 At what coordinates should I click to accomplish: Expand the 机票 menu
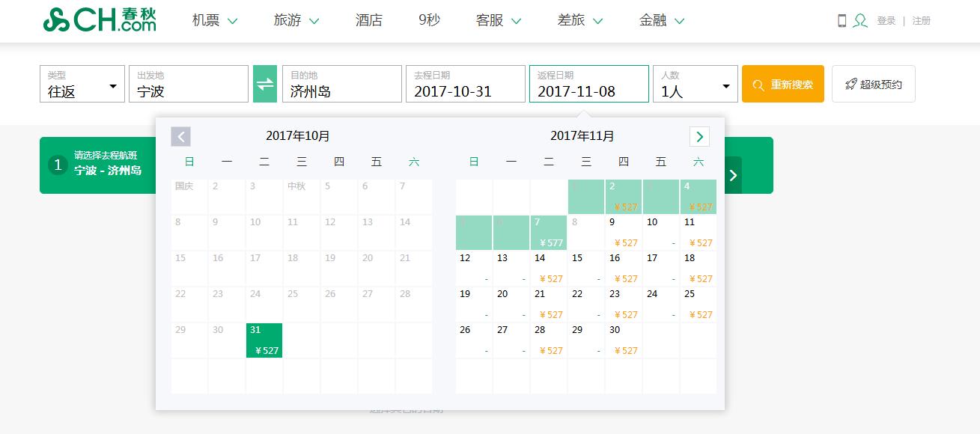pos(215,21)
